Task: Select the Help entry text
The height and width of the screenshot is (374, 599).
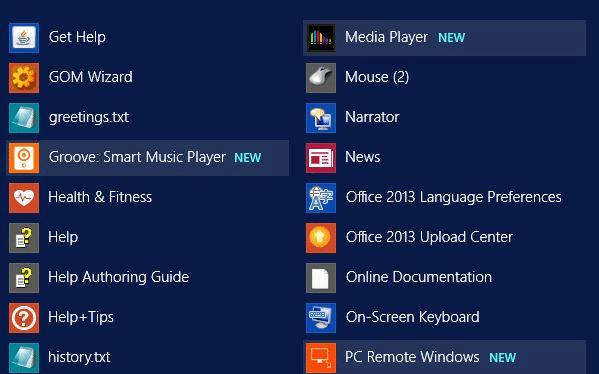Action: click(63, 237)
